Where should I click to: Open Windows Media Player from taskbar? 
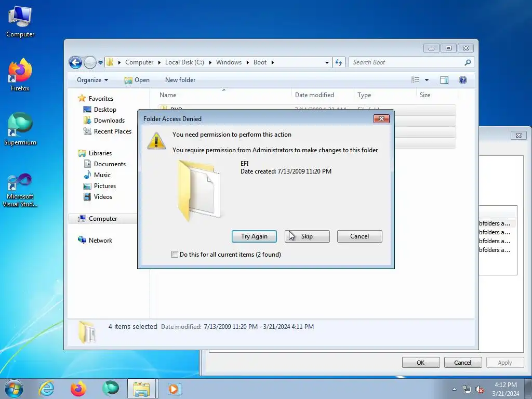[x=175, y=389]
